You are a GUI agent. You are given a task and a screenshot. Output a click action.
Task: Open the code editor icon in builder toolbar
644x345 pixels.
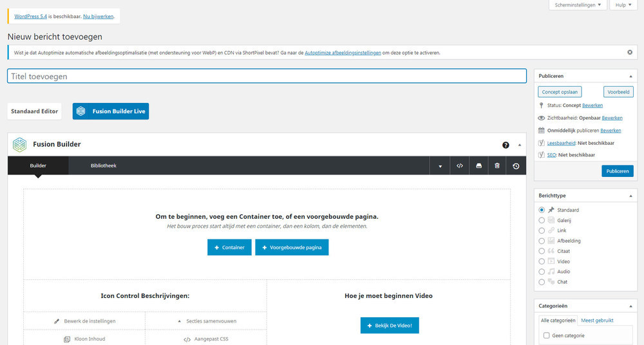(x=460, y=166)
